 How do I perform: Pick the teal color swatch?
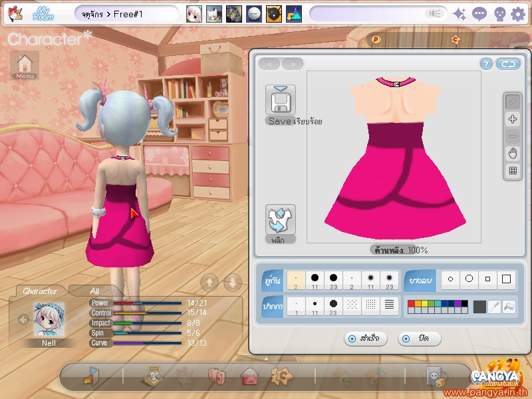[438, 303]
